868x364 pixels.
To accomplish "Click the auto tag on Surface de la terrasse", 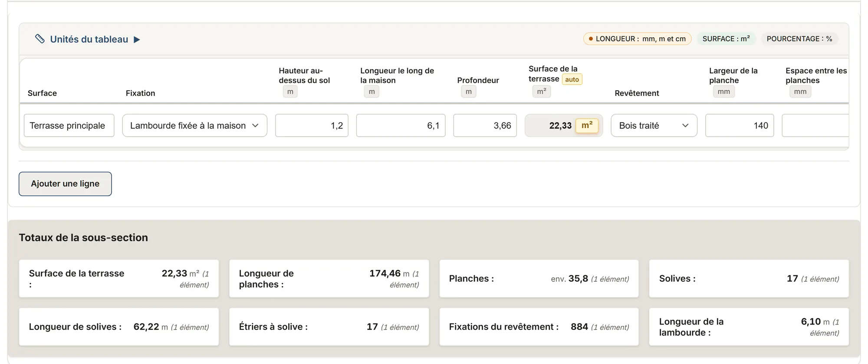I will click(572, 79).
